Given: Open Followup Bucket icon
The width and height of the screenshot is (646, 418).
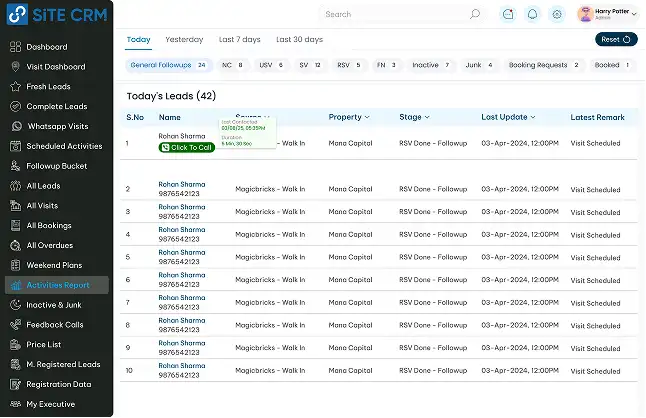Looking at the screenshot, I should (x=15, y=166).
